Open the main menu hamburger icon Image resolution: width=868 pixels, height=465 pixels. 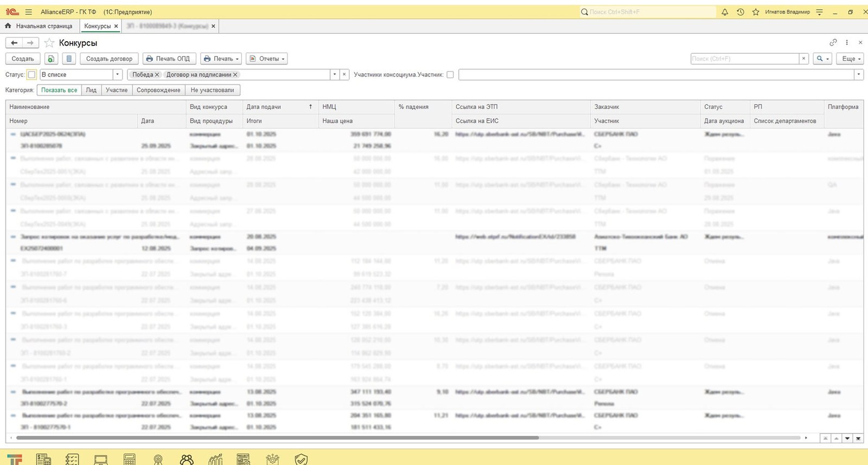click(x=29, y=12)
